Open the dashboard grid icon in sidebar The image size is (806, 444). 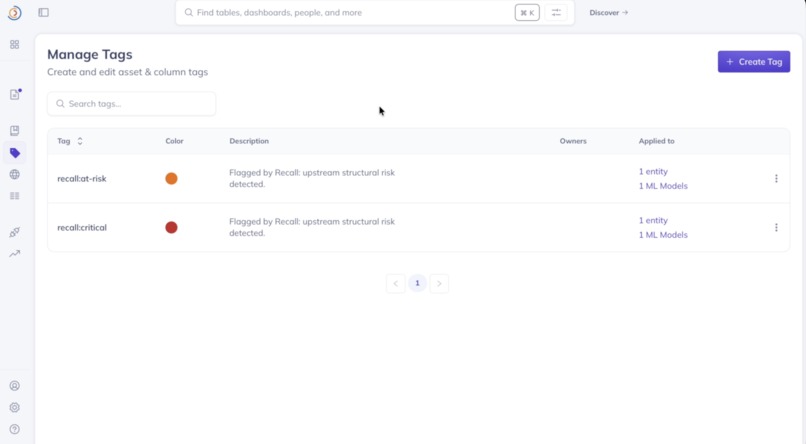(14, 45)
